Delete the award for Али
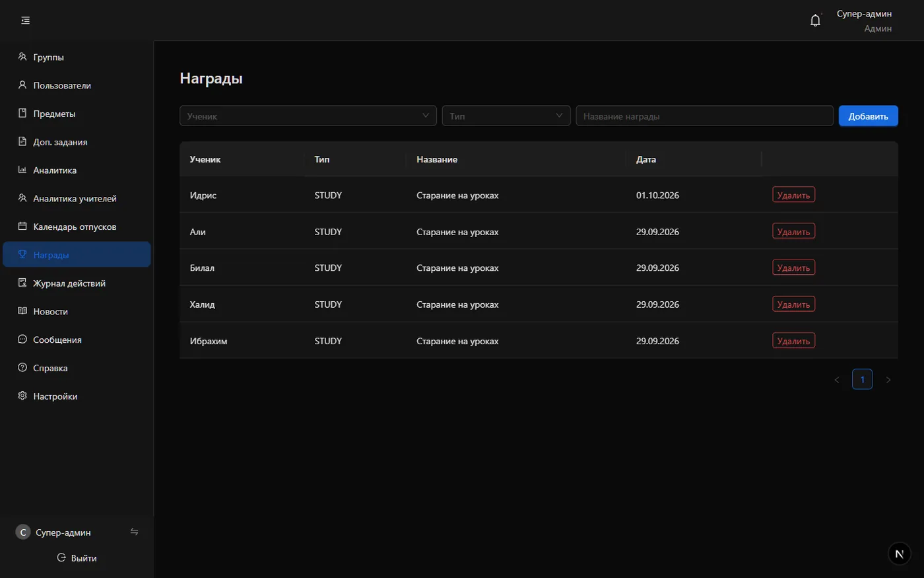The width and height of the screenshot is (924, 578). click(x=794, y=231)
